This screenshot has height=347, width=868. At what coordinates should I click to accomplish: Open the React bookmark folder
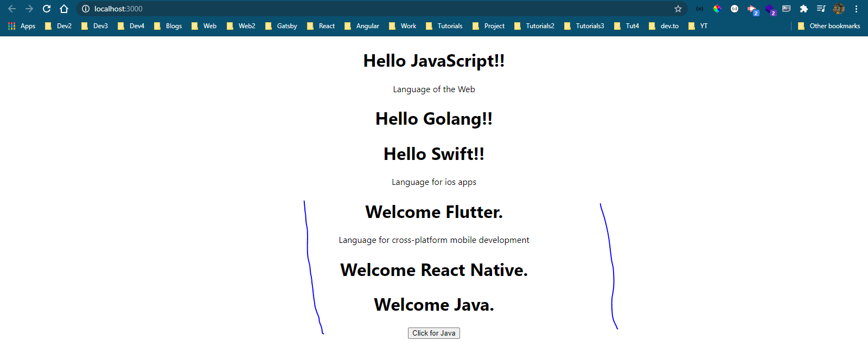tap(321, 26)
